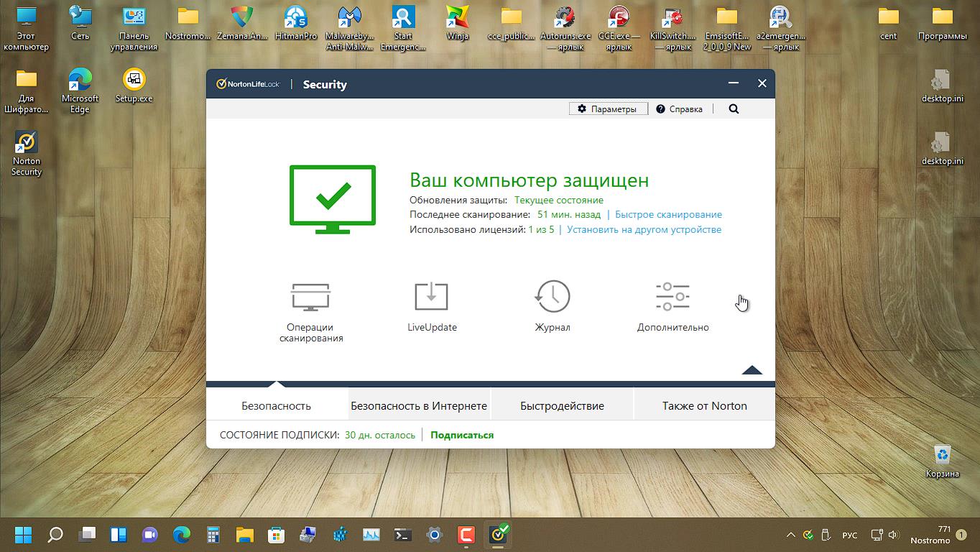
Task: Open the terminal icon in the taskbar
Action: [x=403, y=535]
